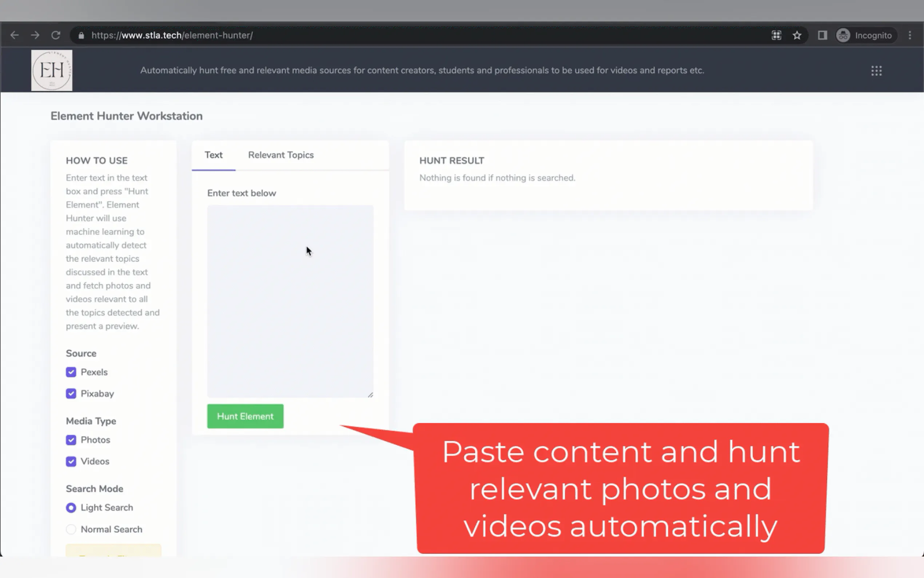Click the Incognito profile badge

[864, 36]
